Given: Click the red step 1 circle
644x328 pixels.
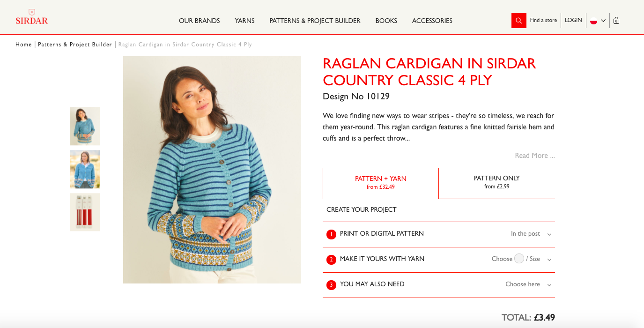Looking at the screenshot, I should pyautogui.click(x=331, y=234).
